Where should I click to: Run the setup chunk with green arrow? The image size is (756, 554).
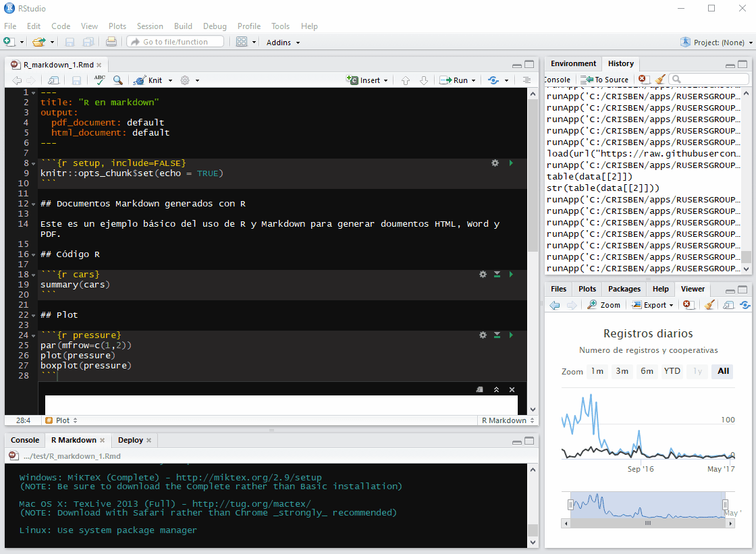(511, 163)
